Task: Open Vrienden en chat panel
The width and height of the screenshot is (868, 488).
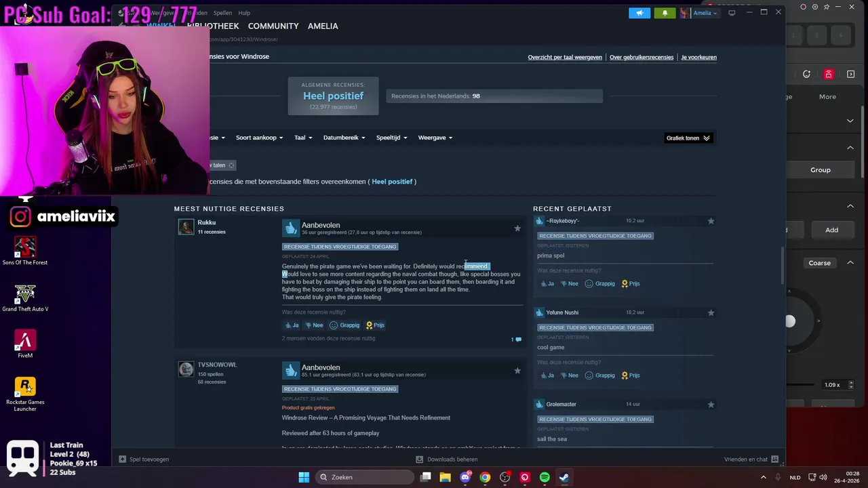Action: 751,460
